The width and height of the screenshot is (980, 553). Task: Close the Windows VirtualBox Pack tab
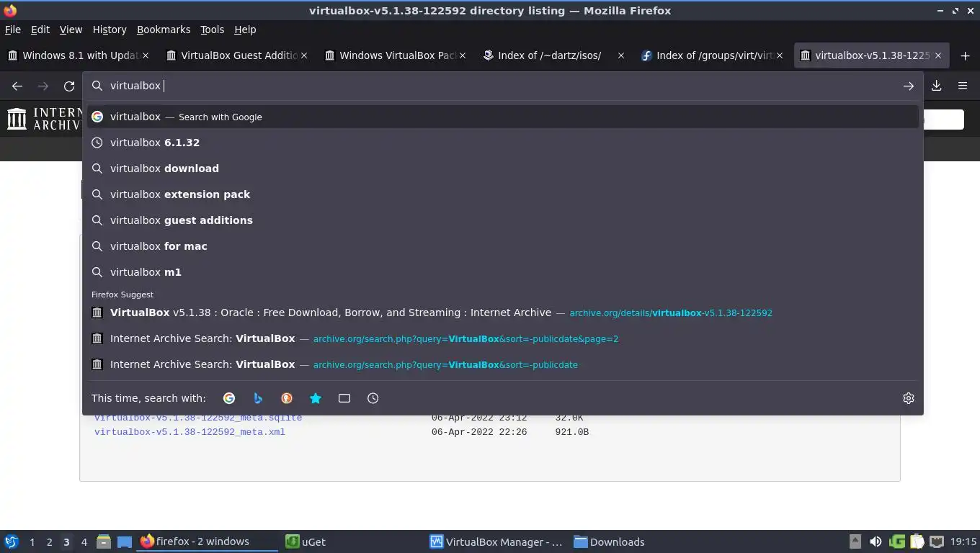[463, 55]
